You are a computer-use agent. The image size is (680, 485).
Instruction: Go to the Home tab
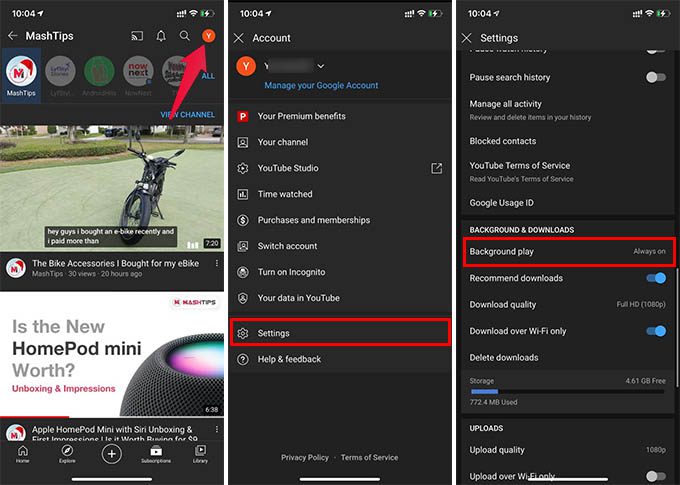23,454
